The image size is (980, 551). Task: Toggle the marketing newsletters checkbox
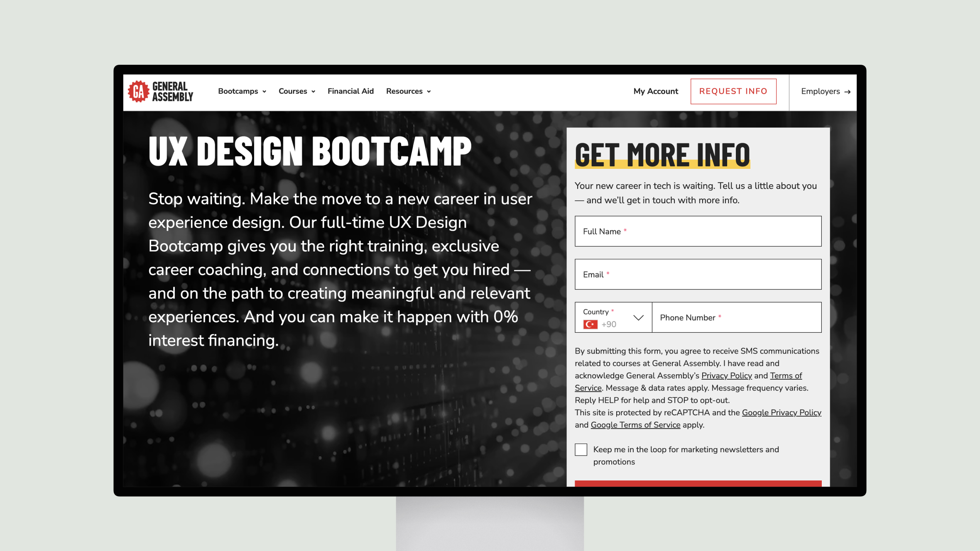[x=580, y=449]
